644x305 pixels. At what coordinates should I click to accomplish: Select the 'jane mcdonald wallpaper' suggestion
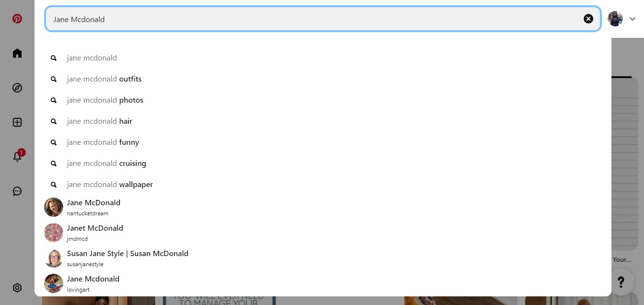click(323, 185)
